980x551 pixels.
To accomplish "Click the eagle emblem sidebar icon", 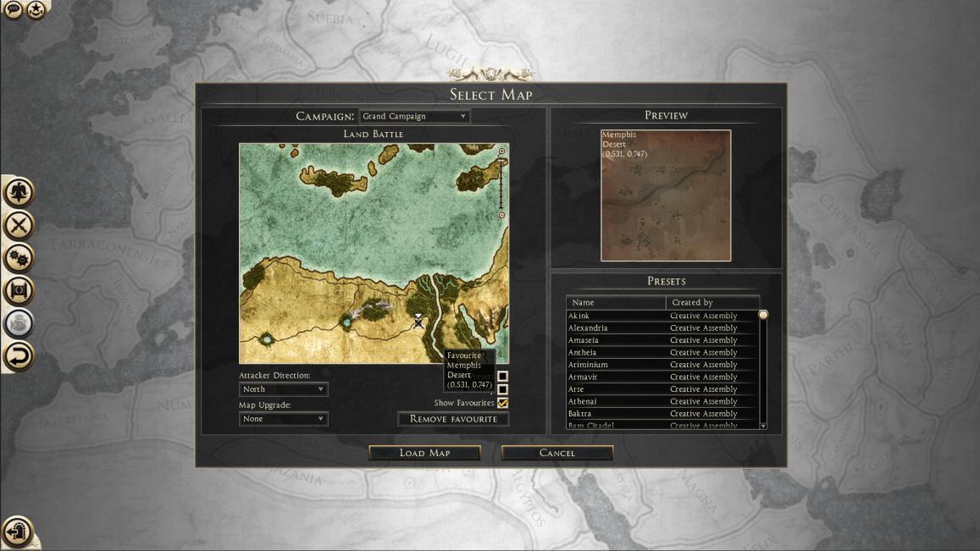I will 19,192.
